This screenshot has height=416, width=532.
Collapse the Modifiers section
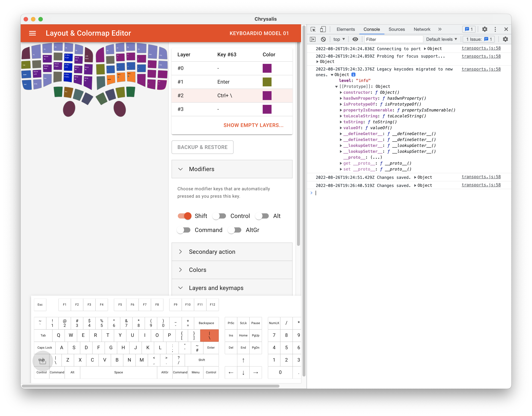click(x=180, y=169)
